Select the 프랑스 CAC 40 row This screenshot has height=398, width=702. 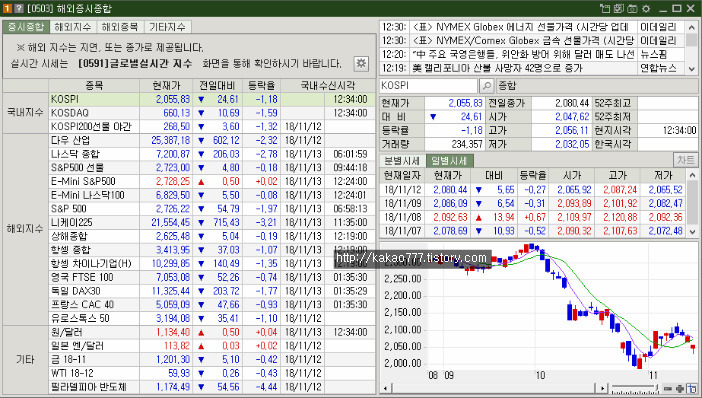click(212, 304)
